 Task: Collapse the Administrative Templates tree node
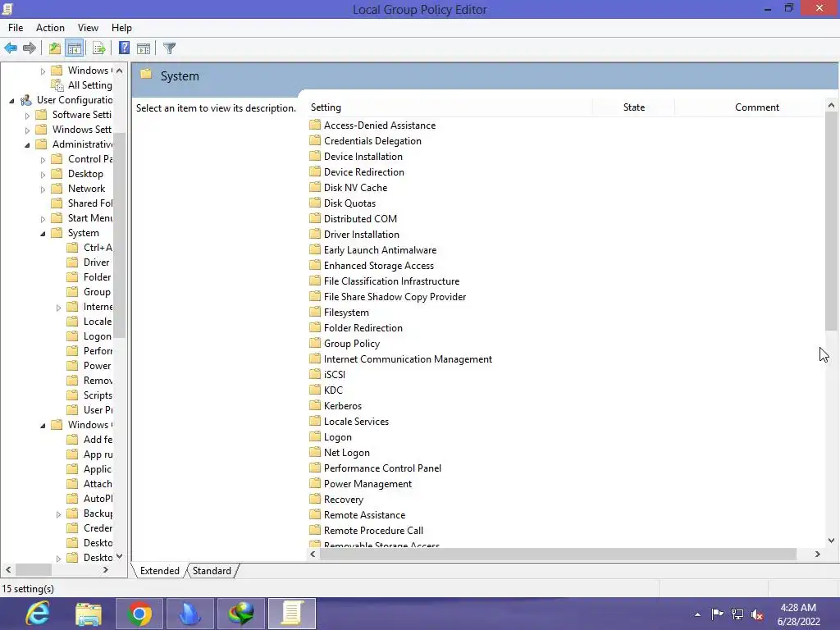(27, 145)
